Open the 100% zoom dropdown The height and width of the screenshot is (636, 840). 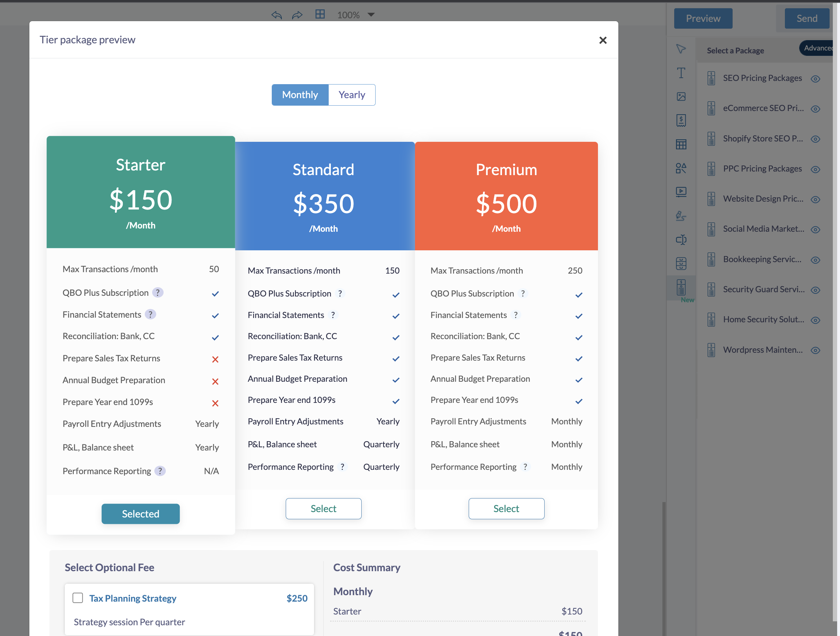click(371, 15)
